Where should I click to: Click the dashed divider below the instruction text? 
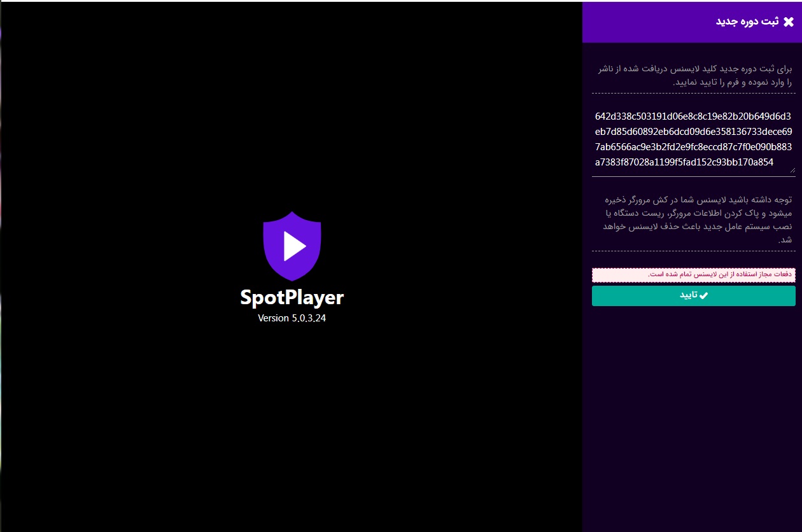click(x=693, y=94)
